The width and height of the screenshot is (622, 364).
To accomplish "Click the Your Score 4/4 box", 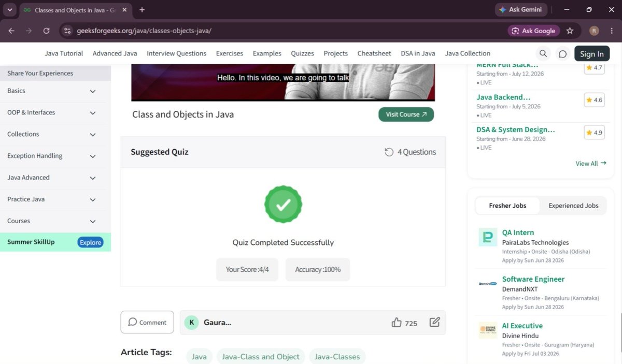I will pyautogui.click(x=247, y=270).
